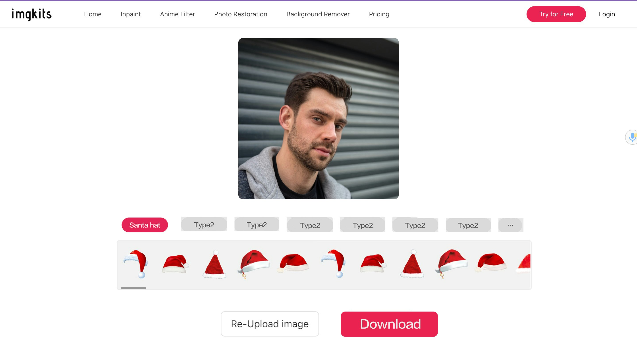This screenshot has height=364, width=637.
Task: Open the Anime Filter menu item
Action: tap(177, 14)
